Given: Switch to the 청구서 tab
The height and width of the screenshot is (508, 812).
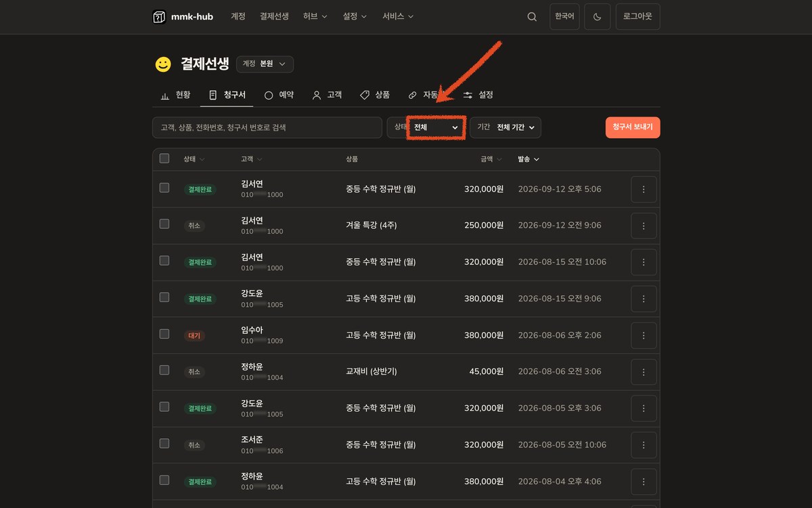Looking at the screenshot, I should (227, 95).
